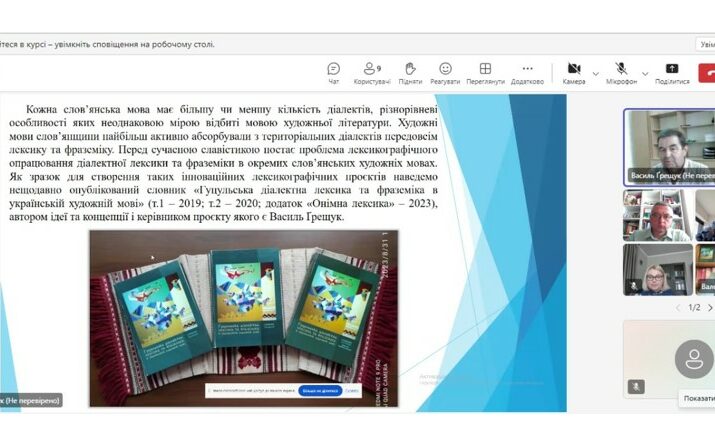
Task: Go to next participant page arrow
Action: pyautogui.click(x=710, y=308)
